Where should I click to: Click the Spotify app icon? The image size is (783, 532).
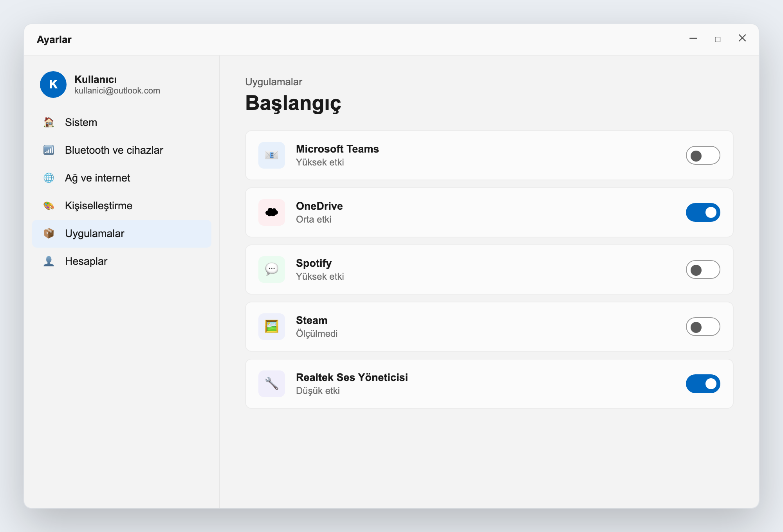[x=272, y=270]
